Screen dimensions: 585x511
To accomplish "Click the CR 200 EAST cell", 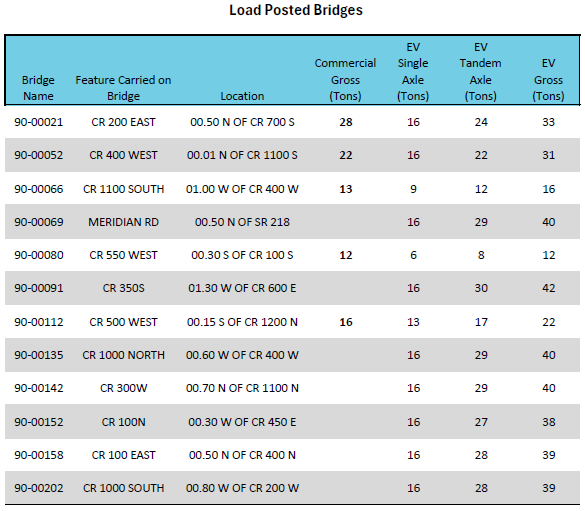I will [123, 122].
